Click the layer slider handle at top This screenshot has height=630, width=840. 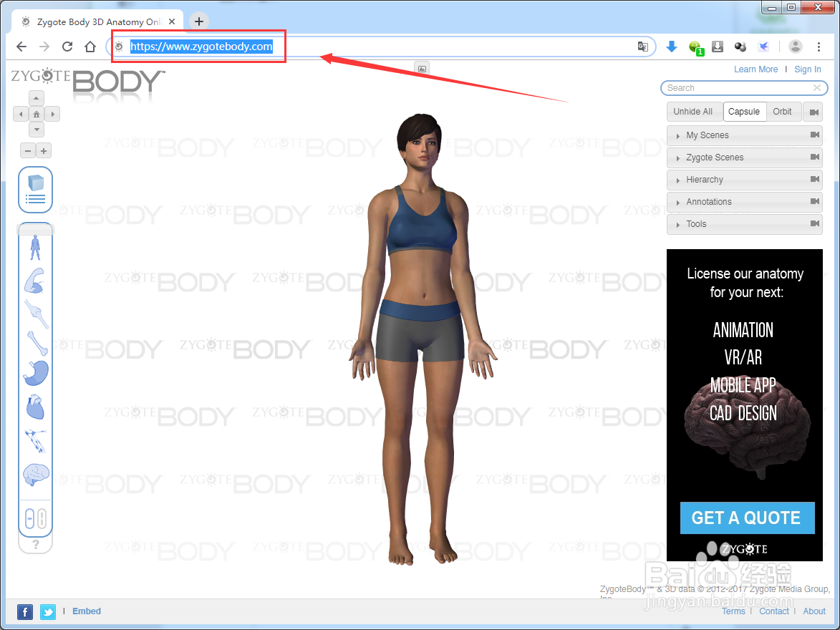click(35, 229)
